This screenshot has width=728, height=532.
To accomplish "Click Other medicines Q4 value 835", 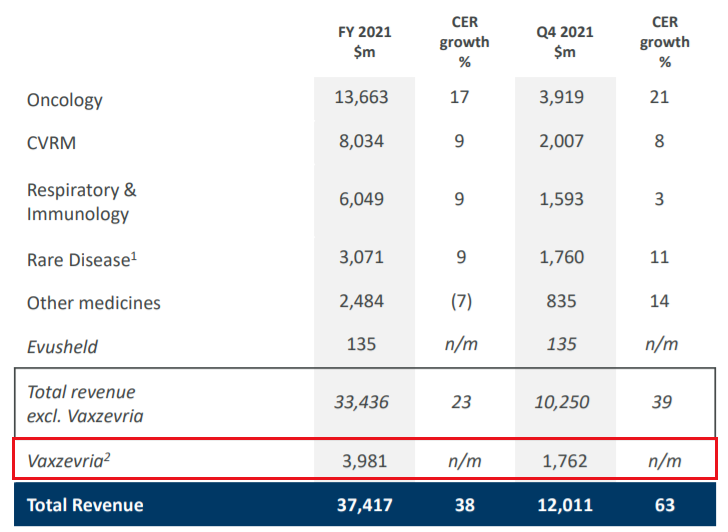I will click(561, 301).
